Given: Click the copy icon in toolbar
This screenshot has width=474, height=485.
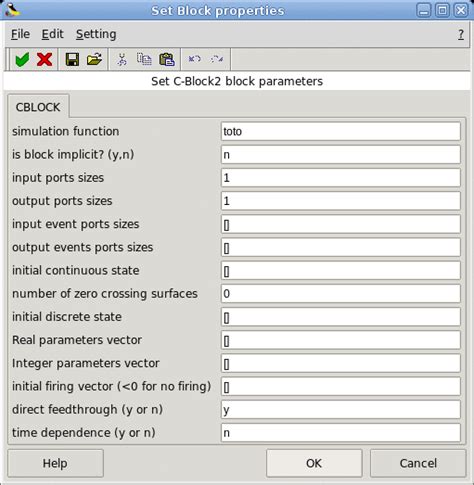Looking at the screenshot, I should point(144,59).
